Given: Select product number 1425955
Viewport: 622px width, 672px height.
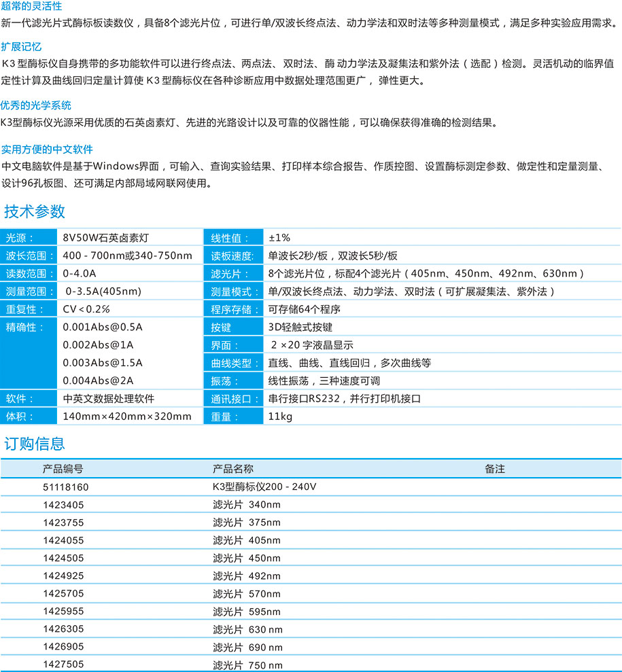Looking at the screenshot, I should (x=63, y=611).
